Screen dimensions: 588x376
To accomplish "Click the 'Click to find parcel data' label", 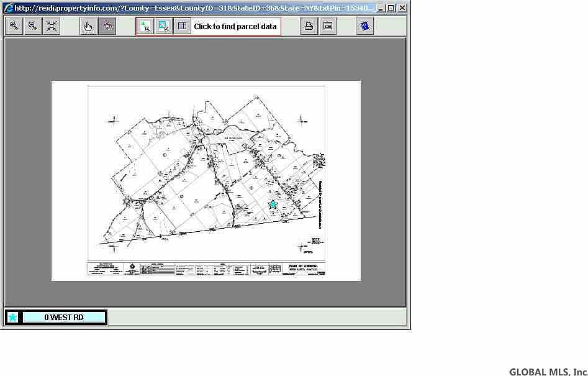I will point(235,27).
